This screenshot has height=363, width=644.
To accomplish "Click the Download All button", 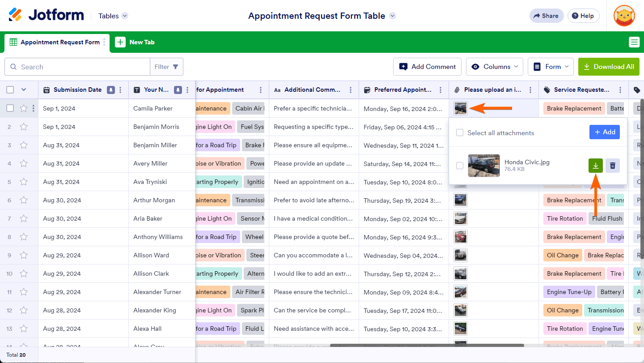I will (609, 67).
